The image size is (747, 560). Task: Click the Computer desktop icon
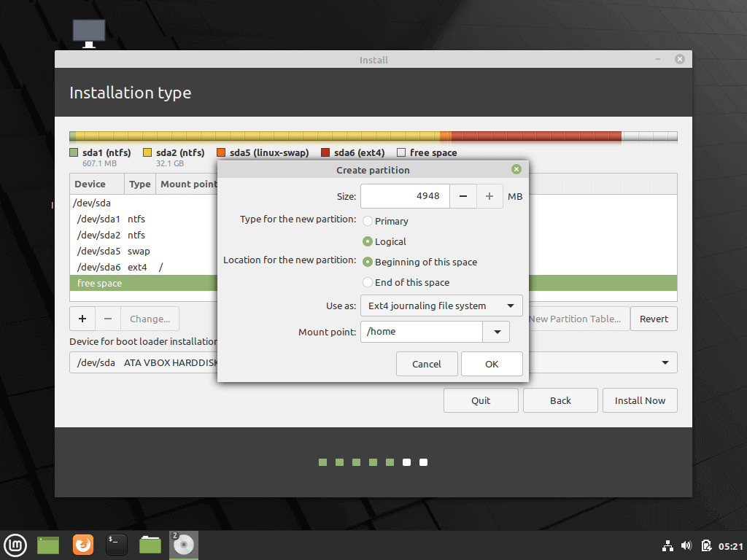89,34
